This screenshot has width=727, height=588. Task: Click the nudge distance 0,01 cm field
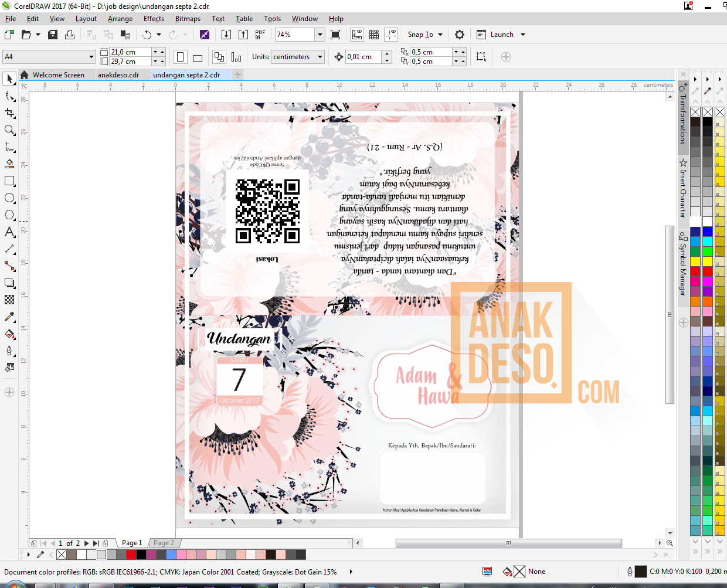tap(363, 57)
